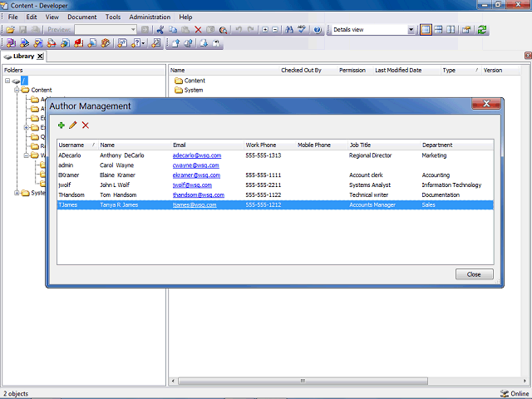The image size is (532, 399).
Task: Open the Tools menu
Action: [x=113, y=17]
